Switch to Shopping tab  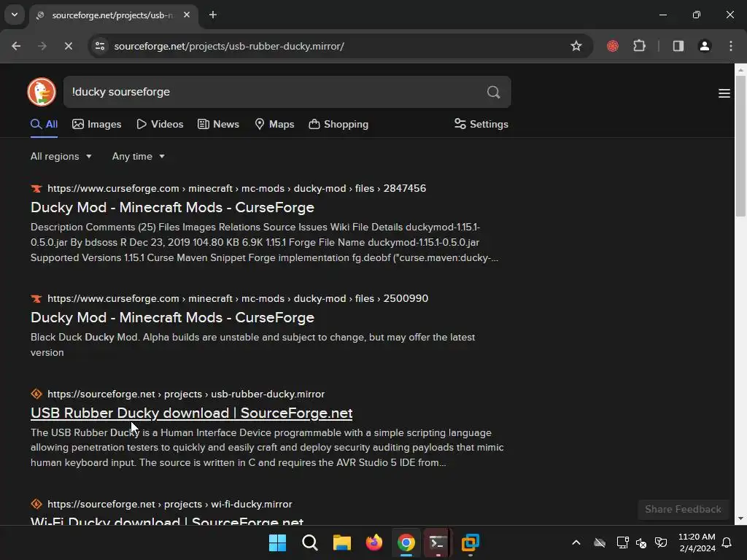338,124
